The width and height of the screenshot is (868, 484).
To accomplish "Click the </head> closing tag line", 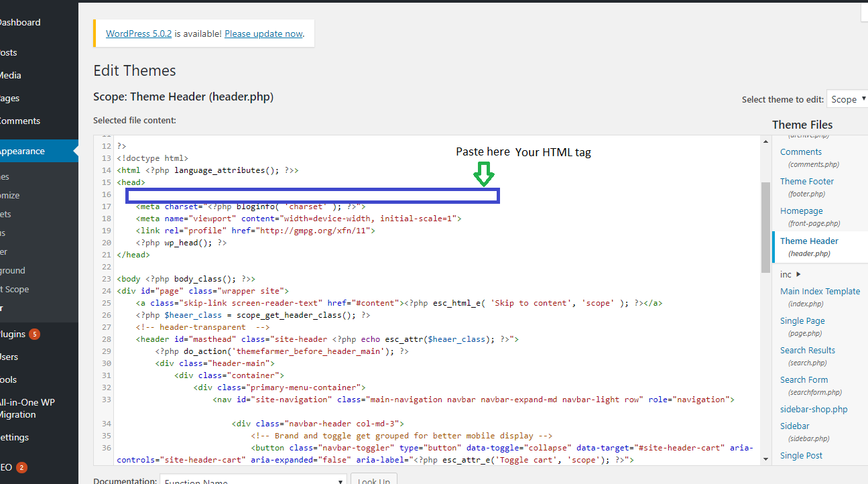I will click(x=133, y=255).
